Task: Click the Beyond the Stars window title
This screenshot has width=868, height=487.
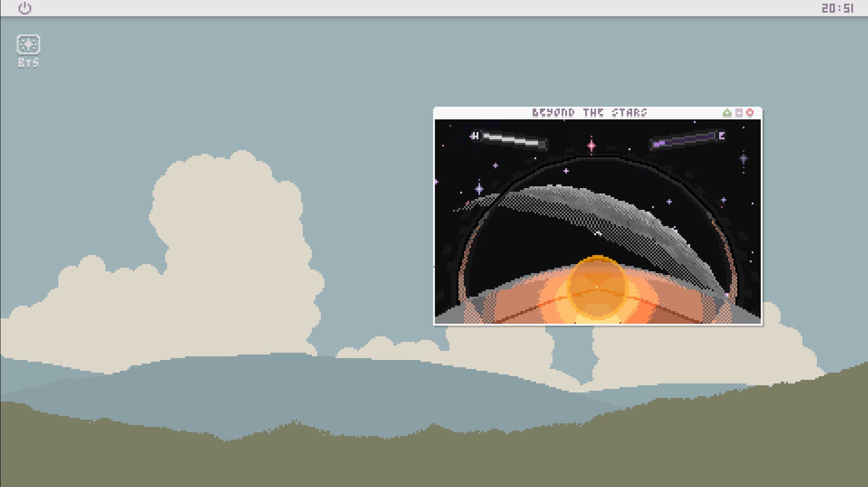Action: tap(589, 113)
